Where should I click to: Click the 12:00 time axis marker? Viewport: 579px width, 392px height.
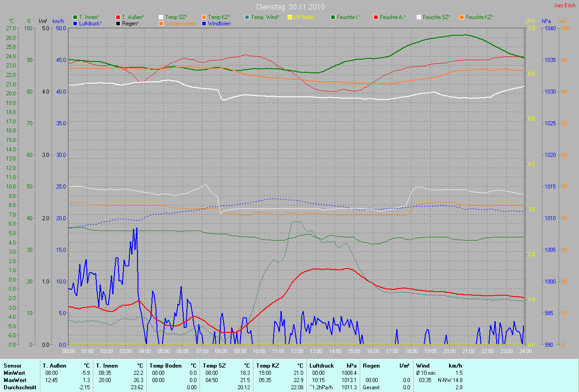(297, 351)
